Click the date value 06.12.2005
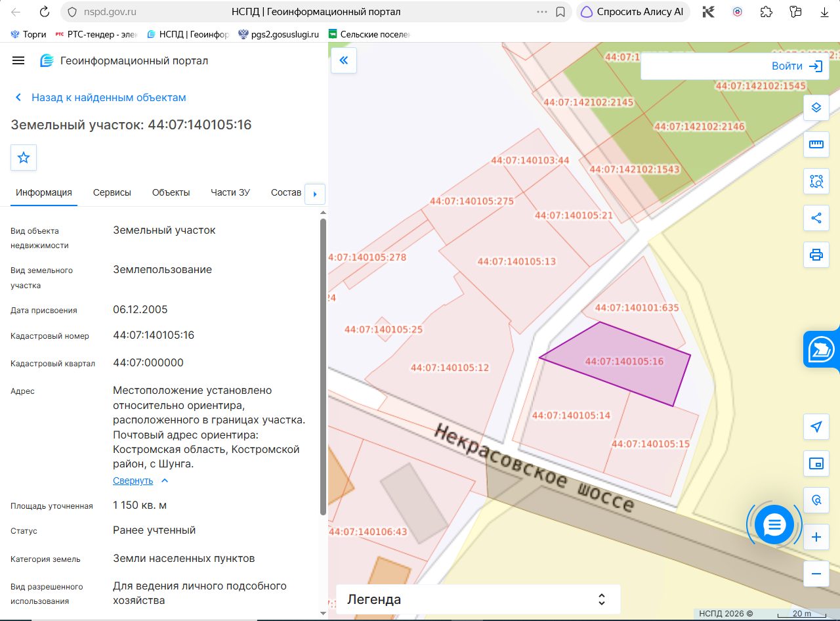 (140, 310)
